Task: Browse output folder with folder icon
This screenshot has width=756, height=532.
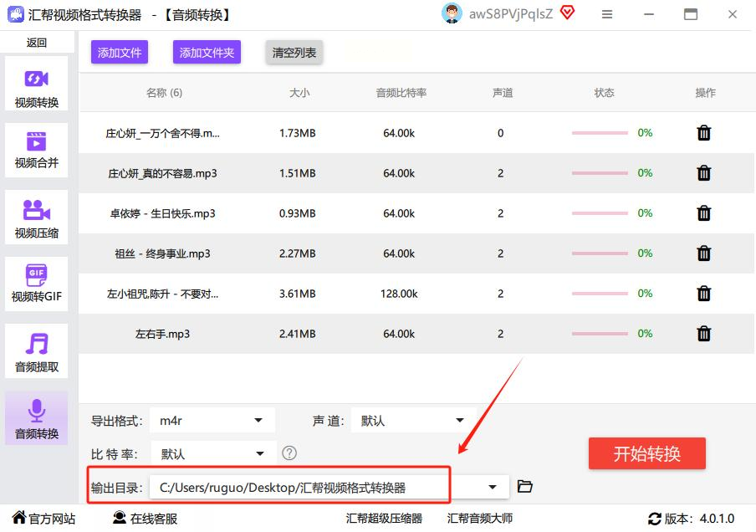Action: pos(525,487)
